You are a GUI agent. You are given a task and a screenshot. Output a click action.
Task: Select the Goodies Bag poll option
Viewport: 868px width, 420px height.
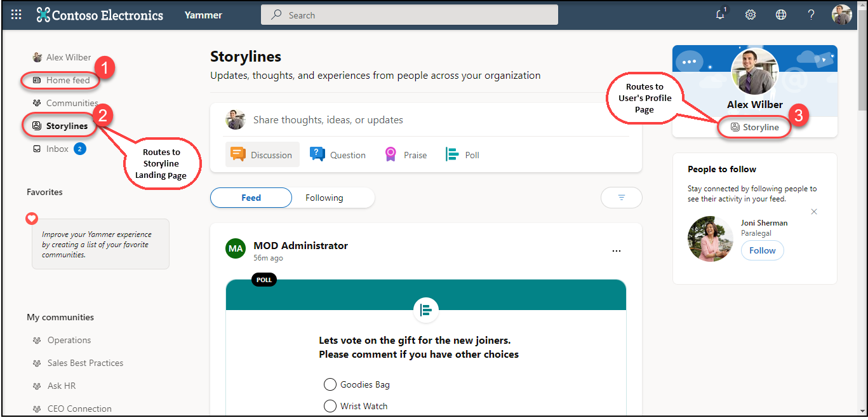tap(330, 384)
